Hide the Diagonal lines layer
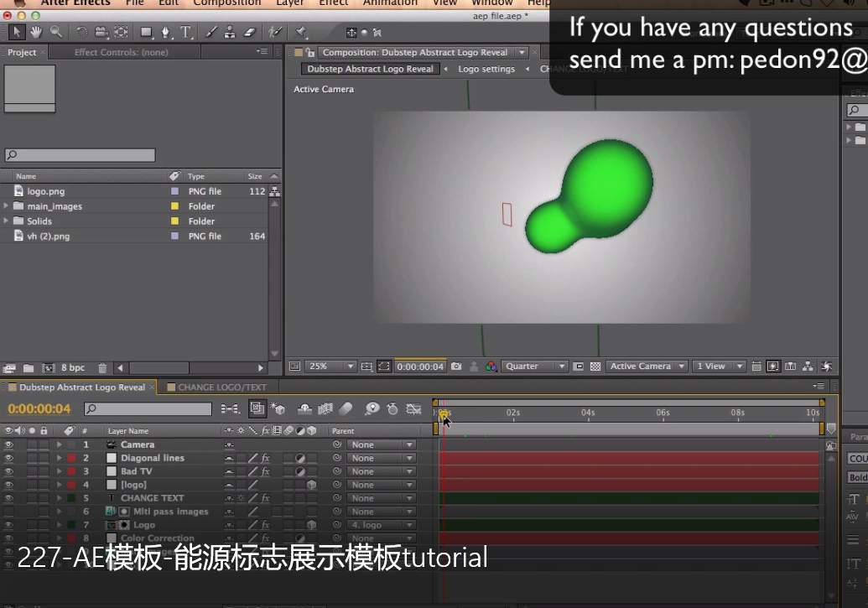Viewport: 868px width, 608px height. click(8, 458)
